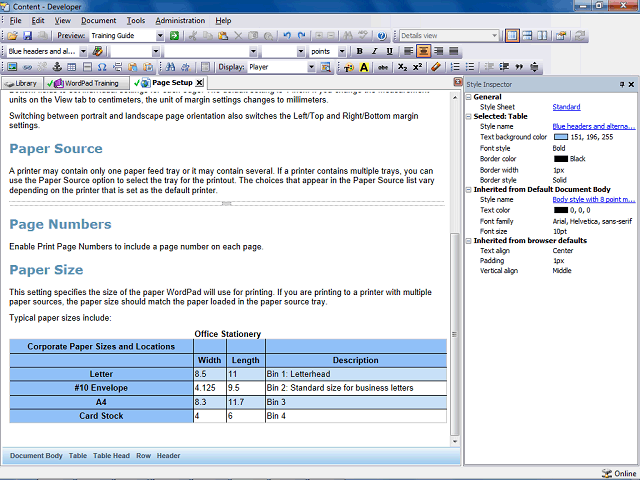This screenshot has width=640, height=480.
Task: Close the Page Setup tab
Action: coord(199,83)
